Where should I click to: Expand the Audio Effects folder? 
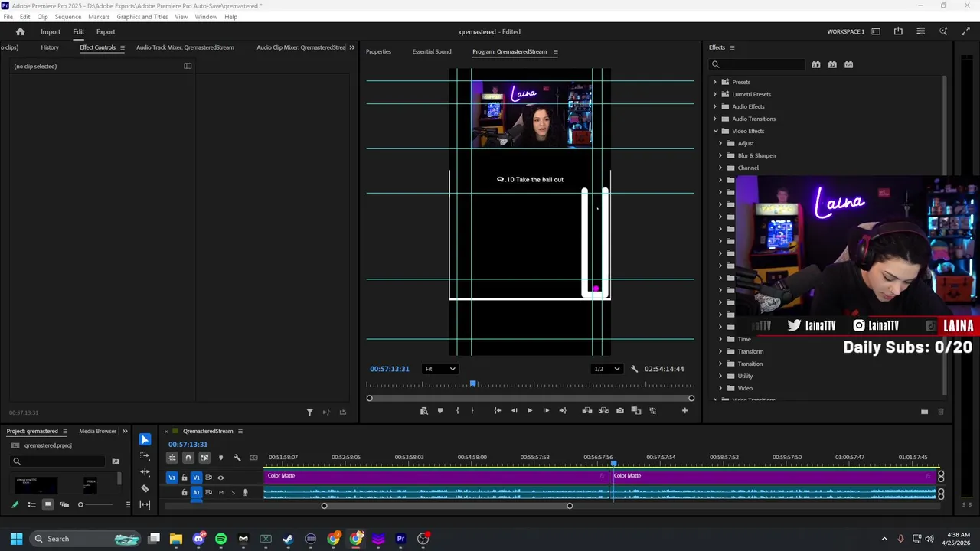(715, 106)
